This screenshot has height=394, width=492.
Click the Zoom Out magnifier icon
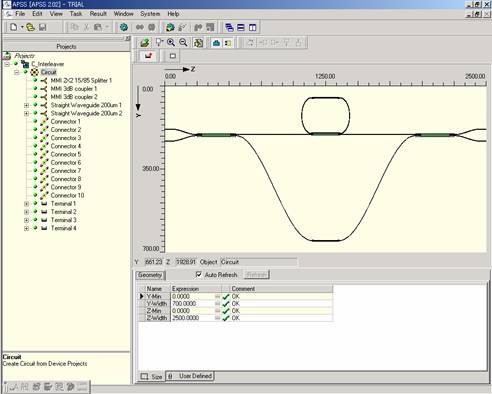click(183, 42)
